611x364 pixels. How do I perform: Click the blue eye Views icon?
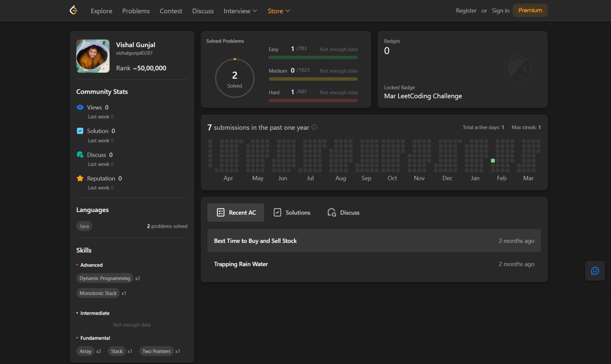pyautogui.click(x=80, y=107)
